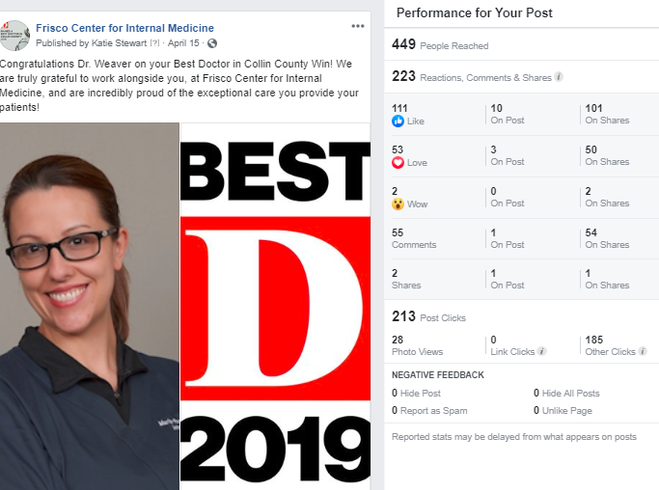Click 3 On Post in Love row
Image resolution: width=659 pixels, height=490 pixels.
[507, 155]
